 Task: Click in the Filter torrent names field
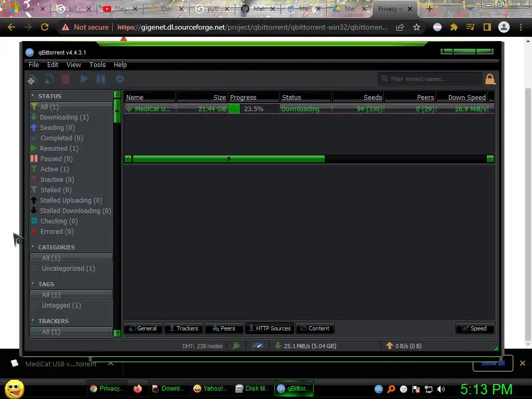[430, 79]
